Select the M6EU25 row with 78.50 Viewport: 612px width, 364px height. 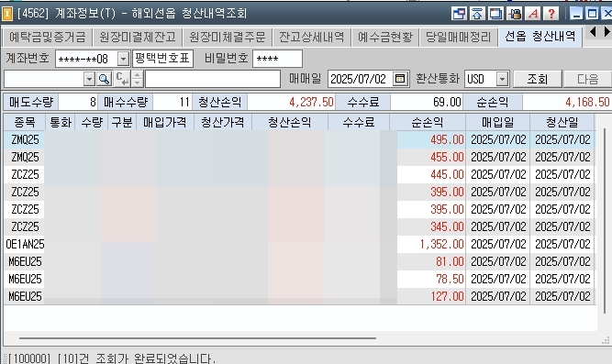click(x=299, y=279)
